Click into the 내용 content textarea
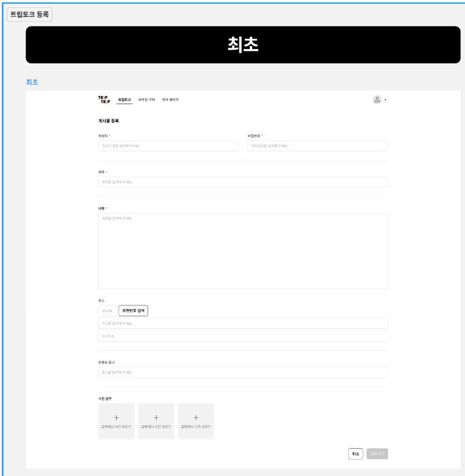This screenshot has width=465, height=476. [243, 251]
